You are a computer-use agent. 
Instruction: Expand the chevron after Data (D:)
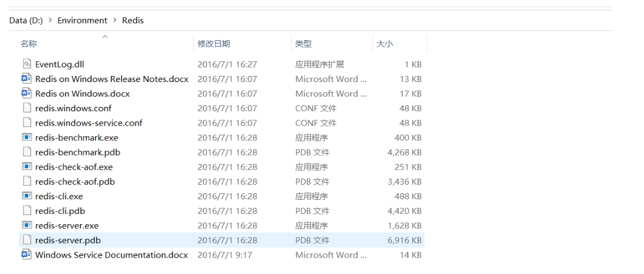[x=50, y=20]
